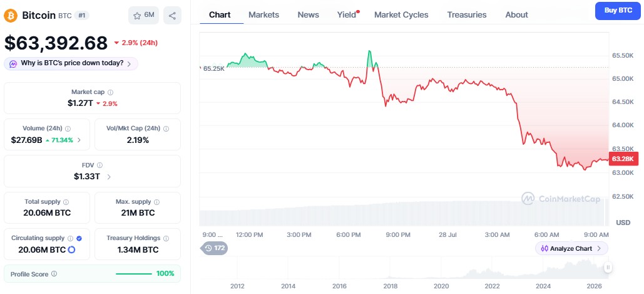Open the Yield tab
This screenshot has height=294, width=644.
347,15
